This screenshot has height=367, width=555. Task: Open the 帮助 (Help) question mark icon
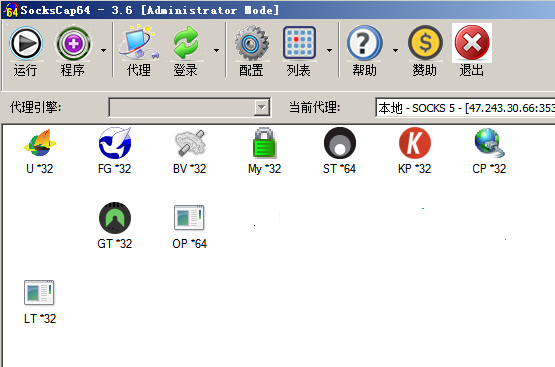[x=364, y=43]
